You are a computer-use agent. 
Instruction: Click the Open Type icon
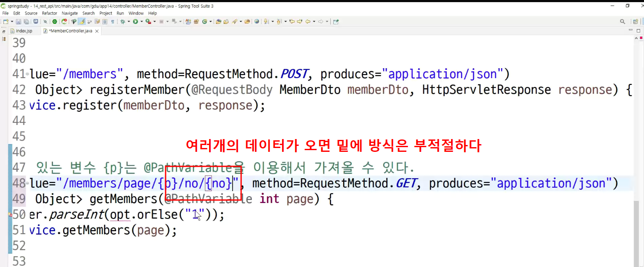[219, 21]
